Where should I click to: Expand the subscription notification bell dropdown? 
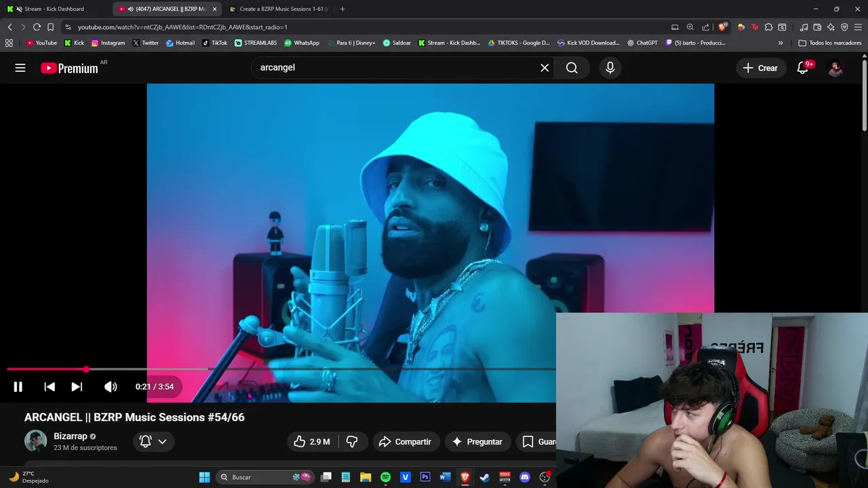[153, 442]
